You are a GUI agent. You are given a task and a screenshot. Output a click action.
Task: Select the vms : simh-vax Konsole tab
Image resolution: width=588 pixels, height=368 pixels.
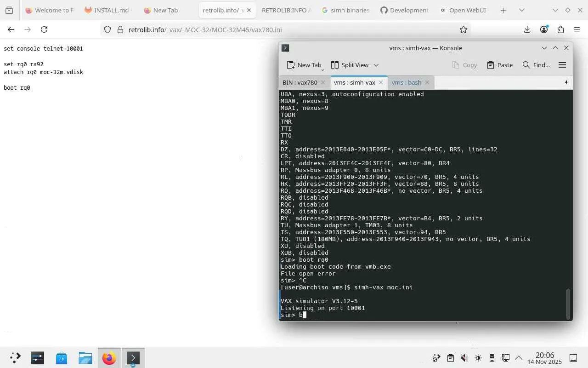[x=355, y=82]
